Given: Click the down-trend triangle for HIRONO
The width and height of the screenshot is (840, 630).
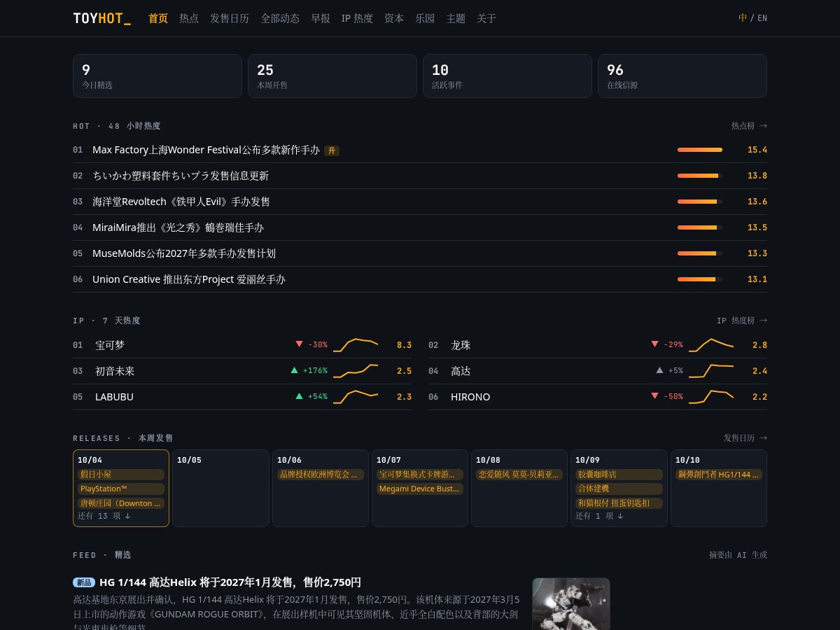Looking at the screenshot, I should coord(655,396).
